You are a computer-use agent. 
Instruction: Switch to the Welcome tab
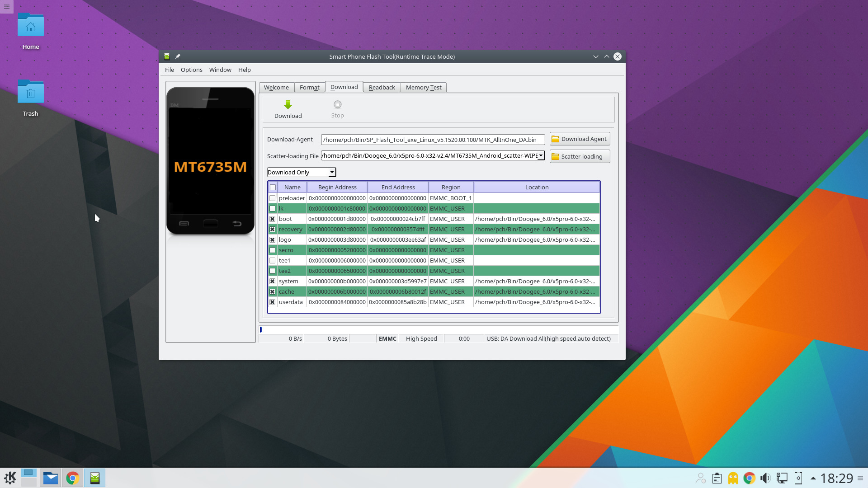point(276,87)
